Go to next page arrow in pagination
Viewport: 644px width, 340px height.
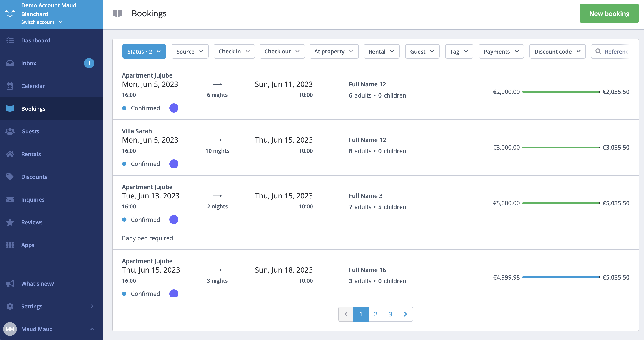(405, 314)
